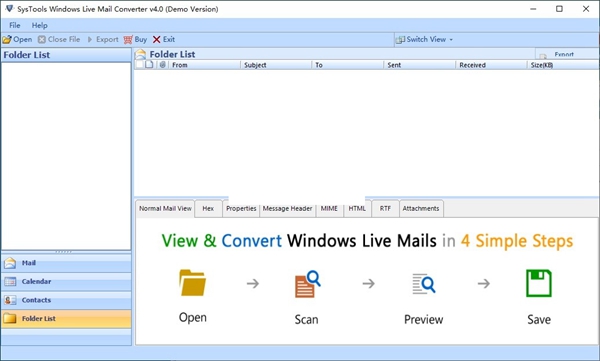This screenshot has width=600, height=361.
Task: Open the Help menu
Action: point(39,25)
